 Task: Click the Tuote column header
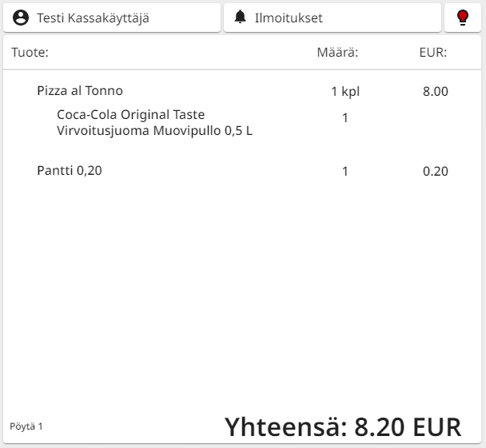[x=30, y=53]
